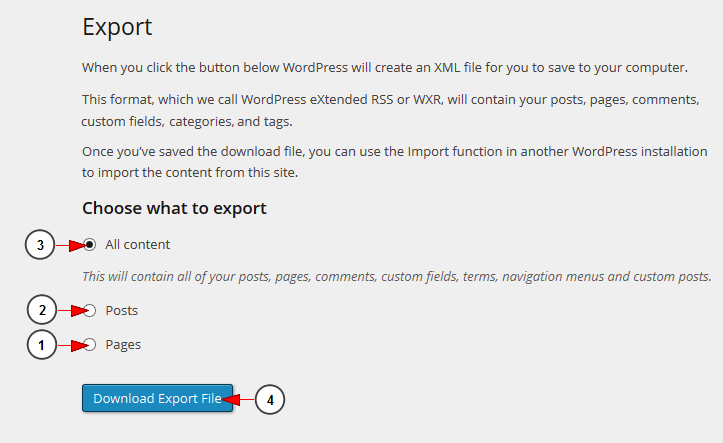
Task: Click the red arrow beside circle 1
Action: point(73,345)
